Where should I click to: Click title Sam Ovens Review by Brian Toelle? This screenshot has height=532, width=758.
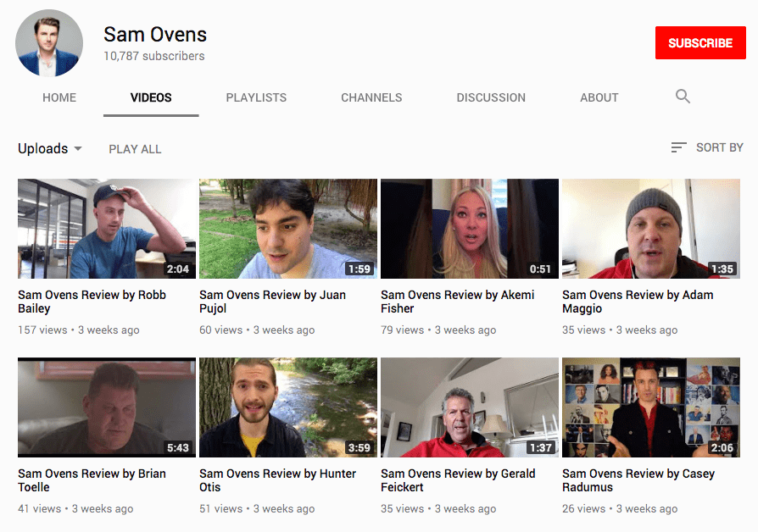[92, 480]
